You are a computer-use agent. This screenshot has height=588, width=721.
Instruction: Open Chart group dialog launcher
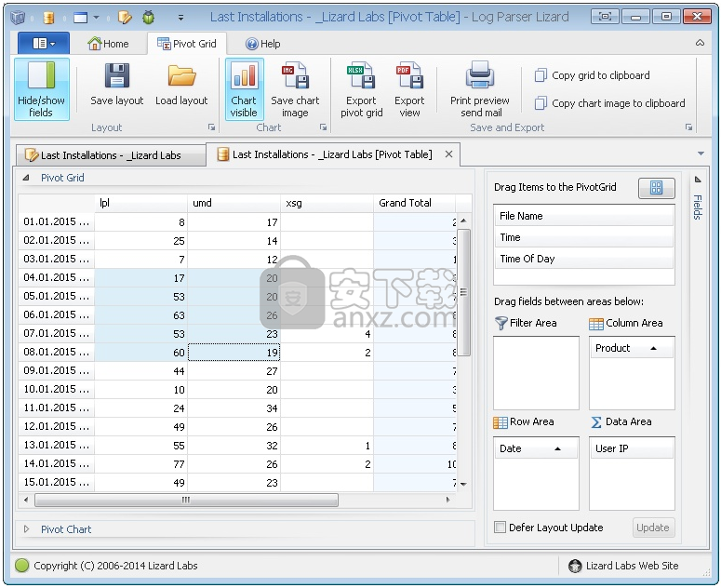tap(323, 127)
